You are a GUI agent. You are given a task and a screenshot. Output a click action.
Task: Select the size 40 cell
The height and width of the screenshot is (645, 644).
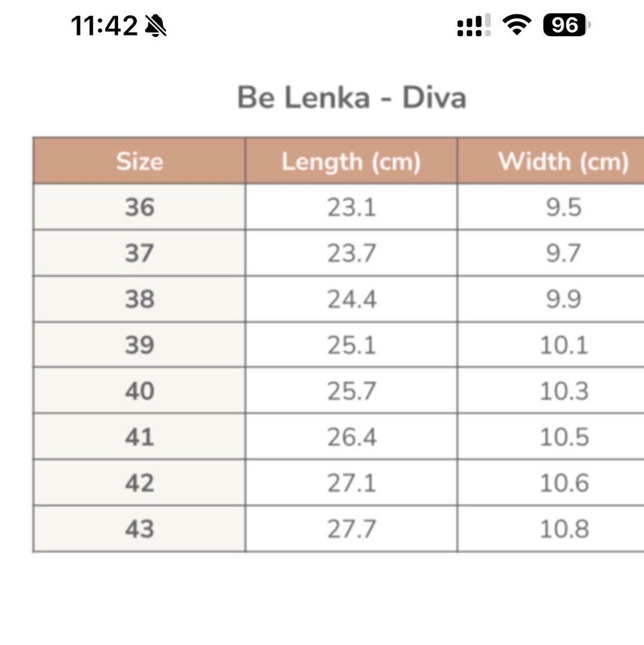tap(140, 391)
